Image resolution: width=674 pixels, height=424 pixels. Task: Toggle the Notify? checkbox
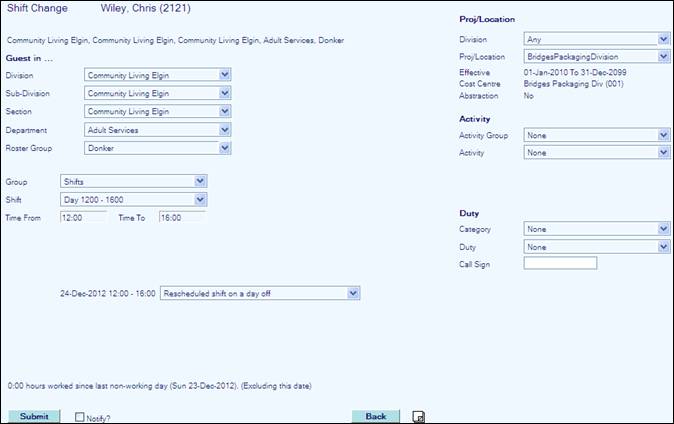click(81, 417)
